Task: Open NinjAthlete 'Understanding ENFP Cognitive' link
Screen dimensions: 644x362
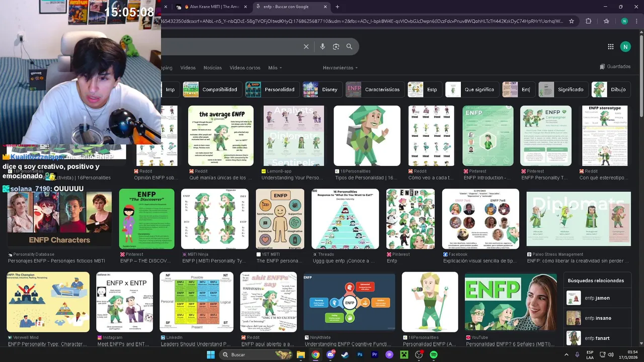Action: click(x=348, y=344)
